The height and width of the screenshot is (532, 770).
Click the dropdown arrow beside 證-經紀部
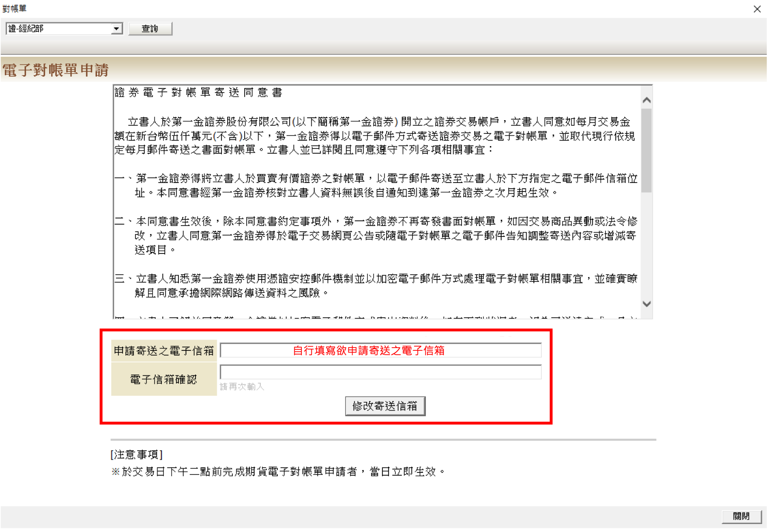click(x=116, y=29)
